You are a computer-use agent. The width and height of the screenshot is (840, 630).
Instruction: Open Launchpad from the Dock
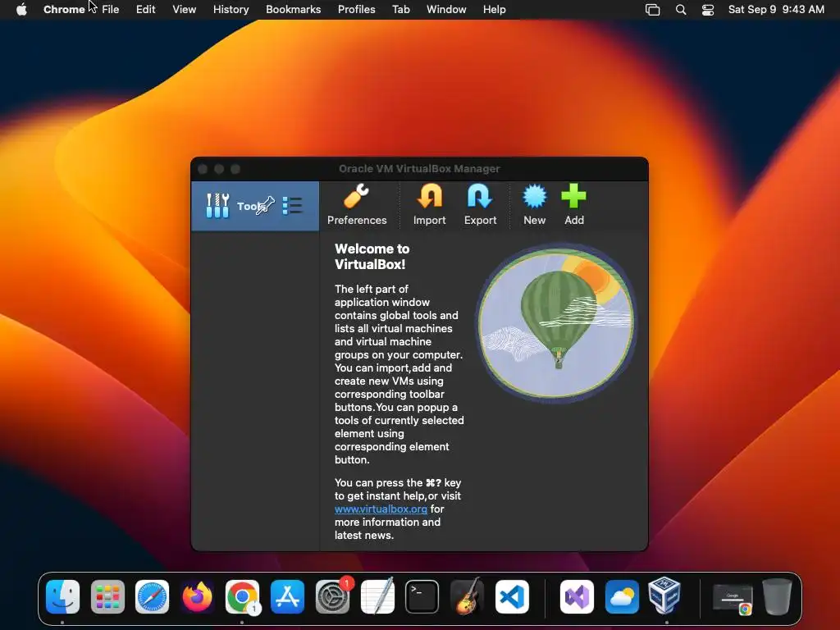[x=107, y=596]
